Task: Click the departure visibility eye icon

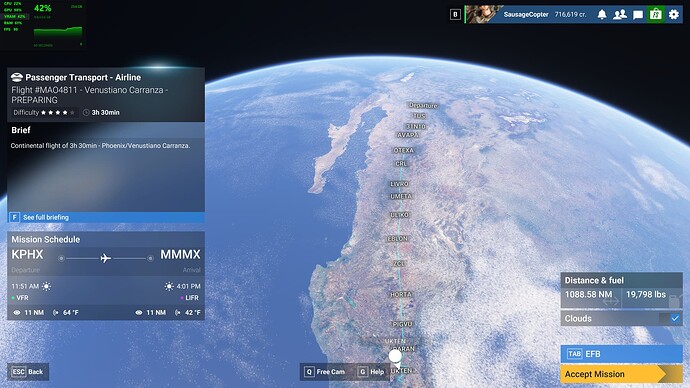Action: (x=17, y=313)
